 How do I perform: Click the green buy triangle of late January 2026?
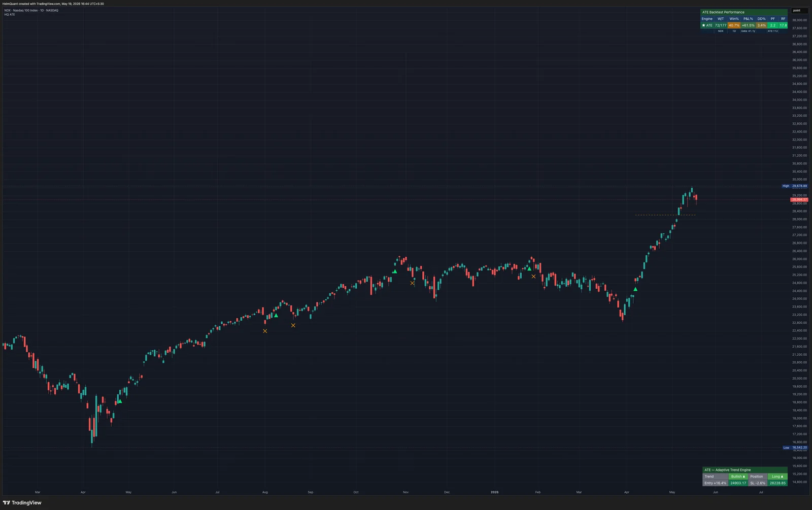point(529,269)
